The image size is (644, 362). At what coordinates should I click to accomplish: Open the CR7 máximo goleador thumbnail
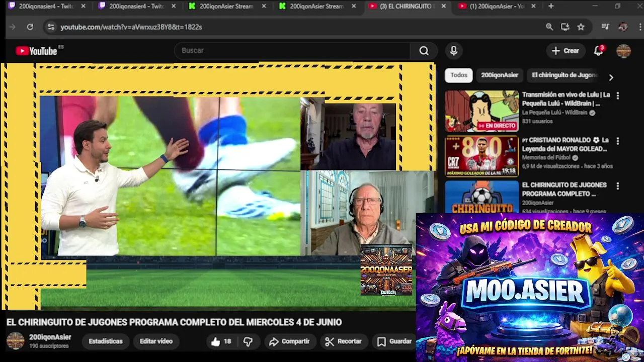(481, 156)
